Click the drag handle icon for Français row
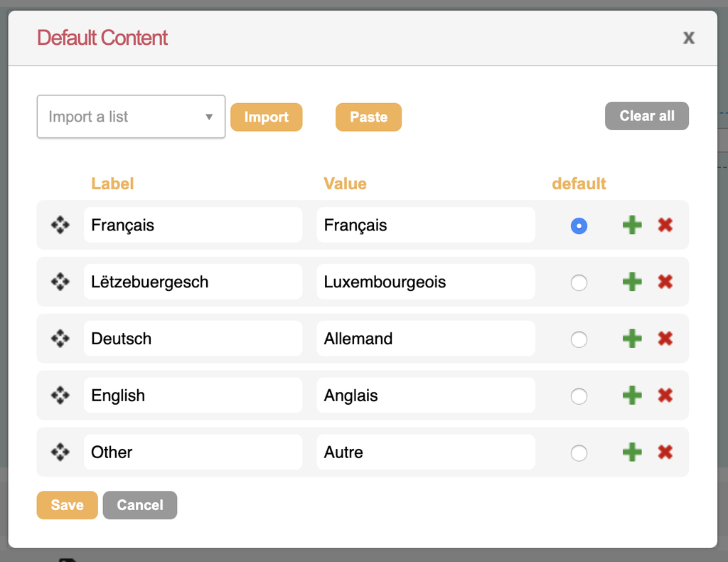 60,225
